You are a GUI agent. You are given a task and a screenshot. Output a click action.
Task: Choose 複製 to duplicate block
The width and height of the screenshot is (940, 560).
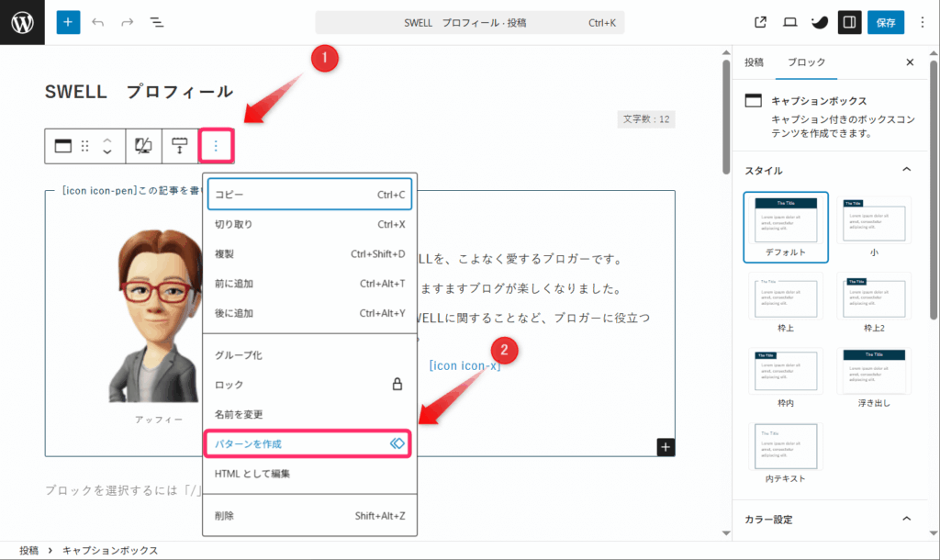(310, 253)
